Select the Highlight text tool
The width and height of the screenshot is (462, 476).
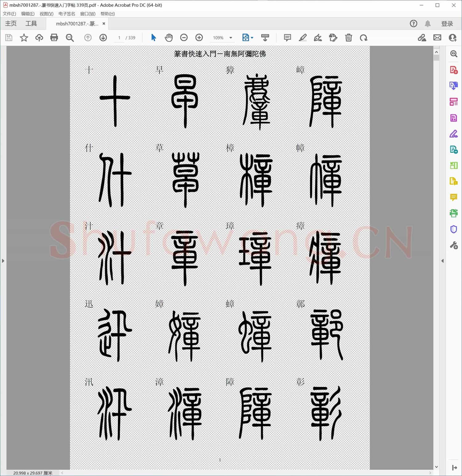[x=303, y=38]
